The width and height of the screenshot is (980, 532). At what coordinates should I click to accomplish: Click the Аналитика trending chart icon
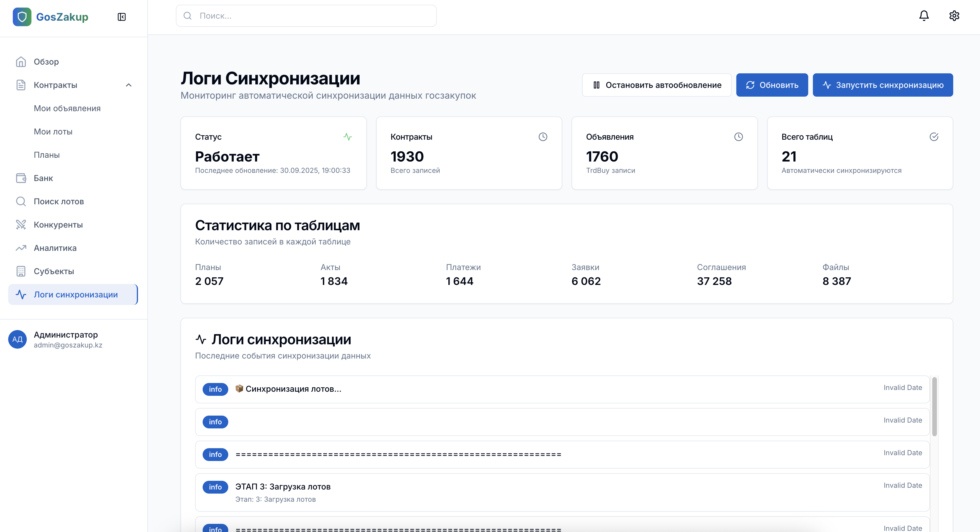tap(21, 248)
